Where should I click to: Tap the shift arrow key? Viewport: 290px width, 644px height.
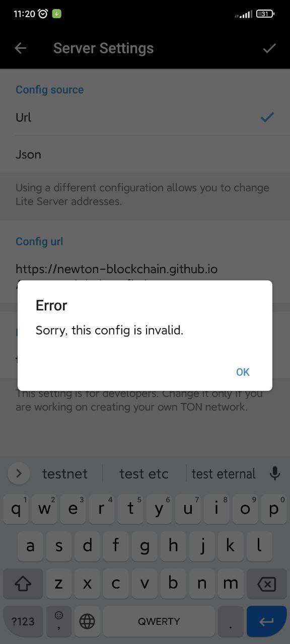click(22, 584)
